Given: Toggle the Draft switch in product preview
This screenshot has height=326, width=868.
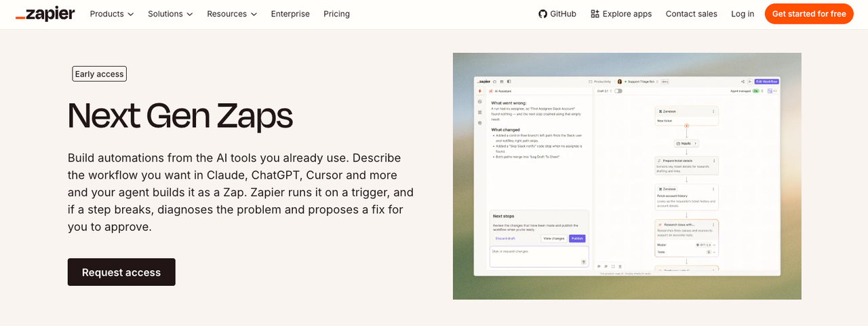Looking at the screenshot, I should (x=618, y=91).
